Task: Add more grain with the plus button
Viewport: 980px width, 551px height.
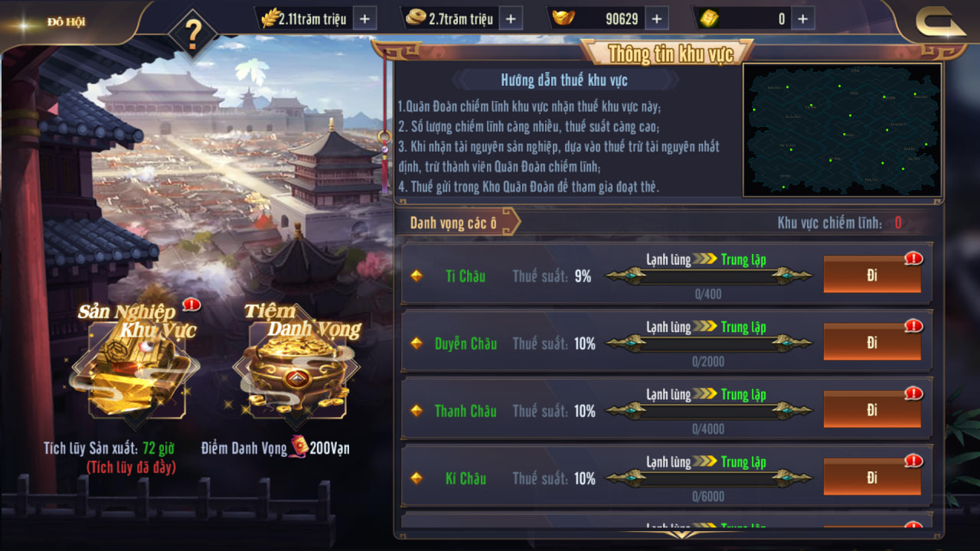Action: coord(364,18)
